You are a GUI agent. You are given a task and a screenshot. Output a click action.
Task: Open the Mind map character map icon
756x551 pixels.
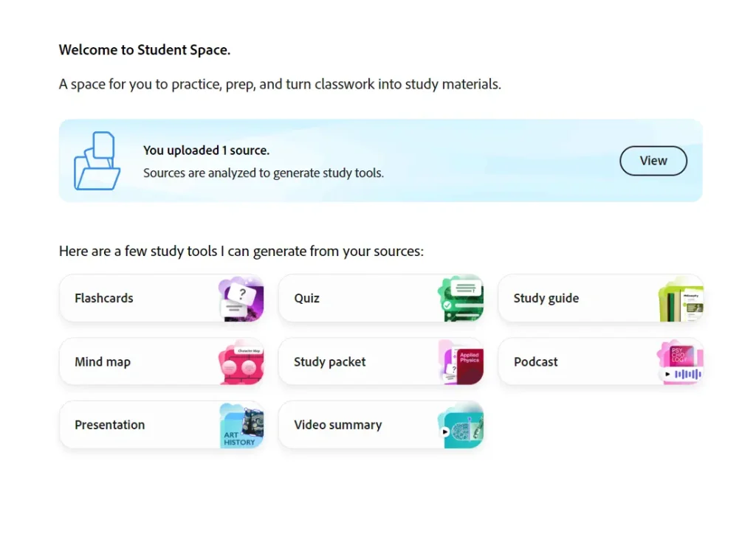click(241, 361)
